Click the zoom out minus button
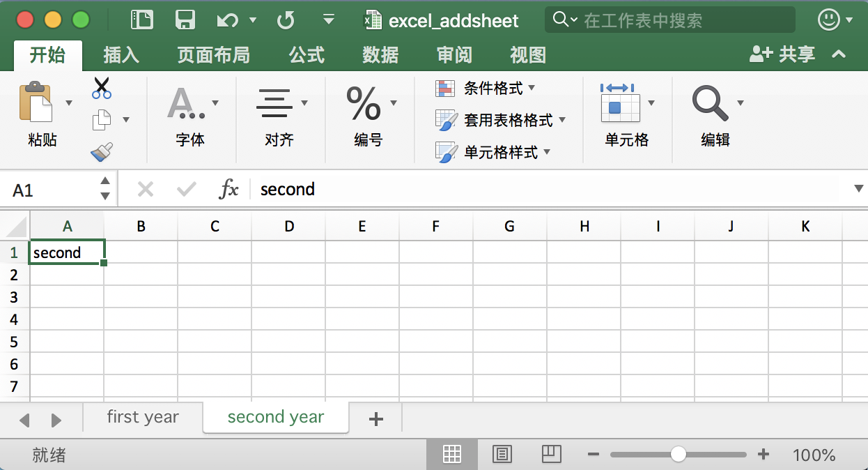This screenshot has width=868, height=470. point(594,455)
